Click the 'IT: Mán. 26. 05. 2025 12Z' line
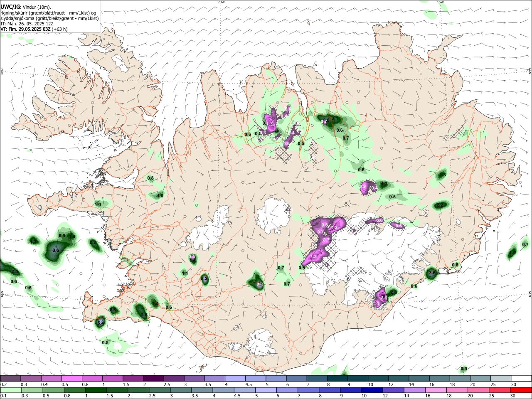The image size is (532, 399). [27, 24]
